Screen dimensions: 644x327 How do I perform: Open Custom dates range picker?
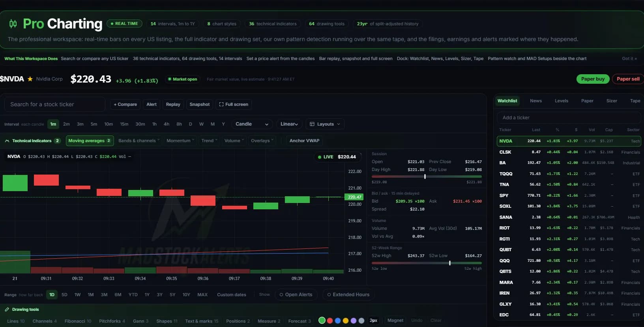pyautogui.click(x=232, y=295)
